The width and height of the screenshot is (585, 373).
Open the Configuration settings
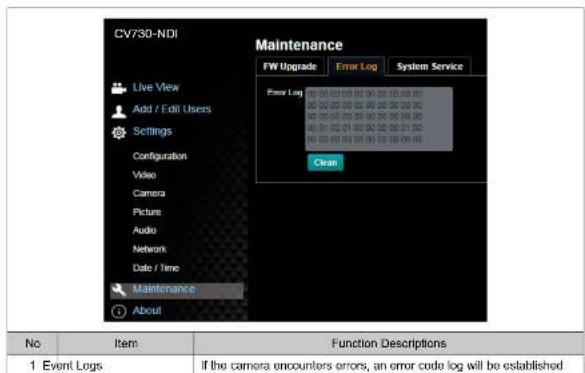[160, 156]
